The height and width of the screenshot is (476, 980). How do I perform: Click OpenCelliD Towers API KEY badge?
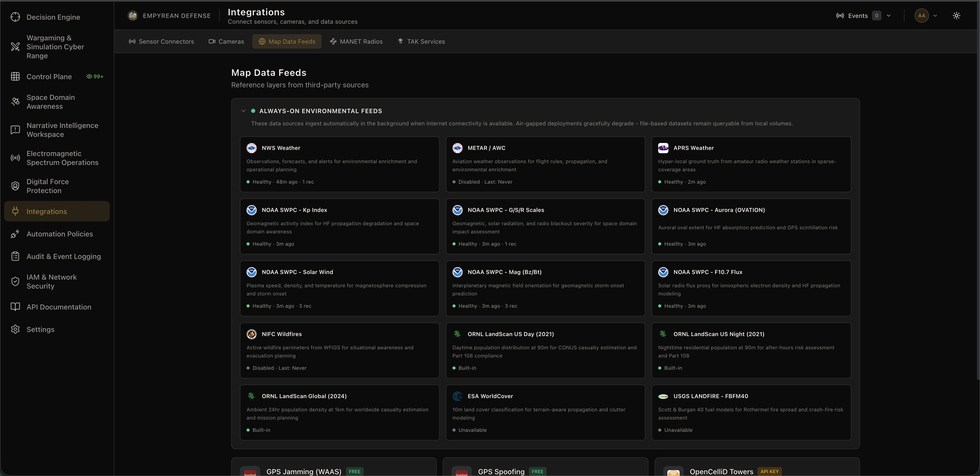[769, 471]
